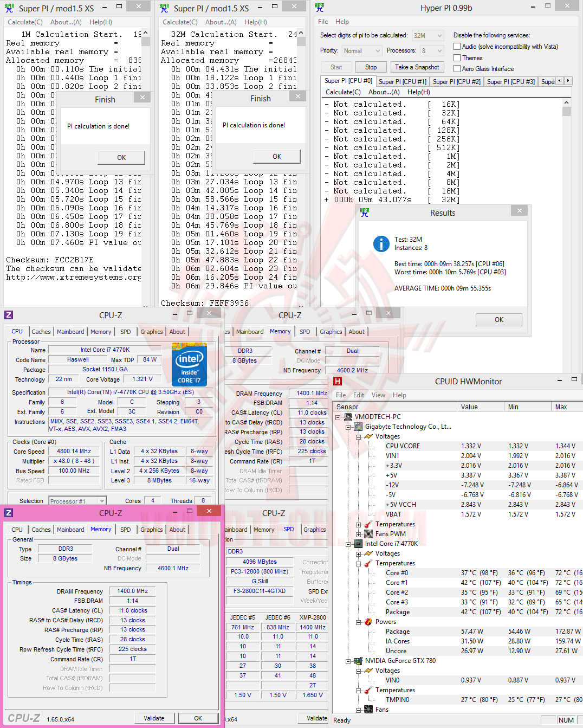Switch to the Super PI [CPU #1] tab
The image size is (583, 728).
click(403, 82)
